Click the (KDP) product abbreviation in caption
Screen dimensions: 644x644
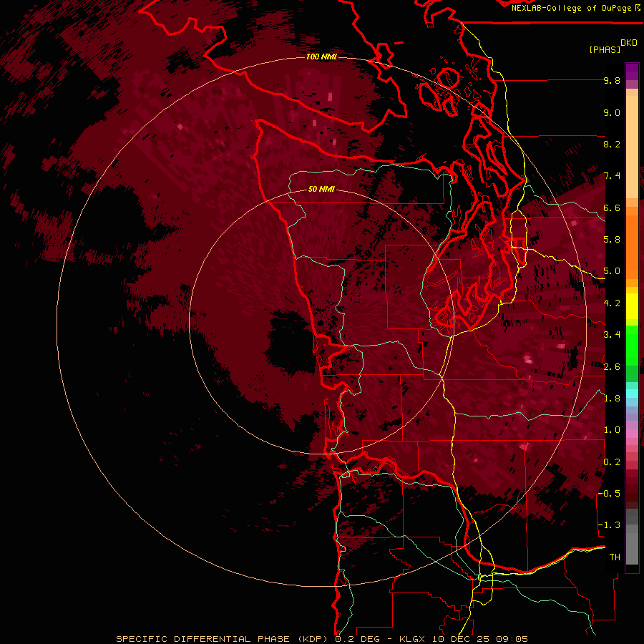311,639
